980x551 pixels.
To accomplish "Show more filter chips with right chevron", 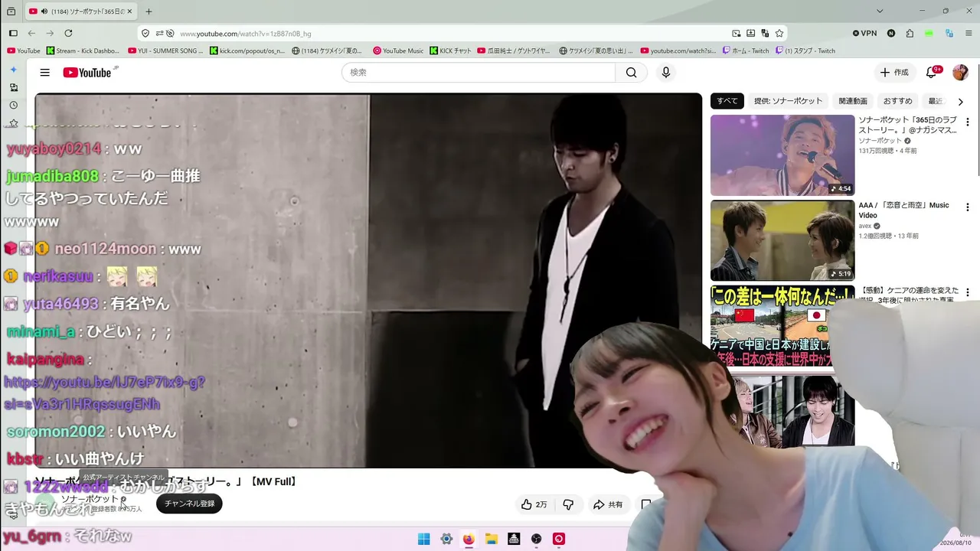I will 961,101.
